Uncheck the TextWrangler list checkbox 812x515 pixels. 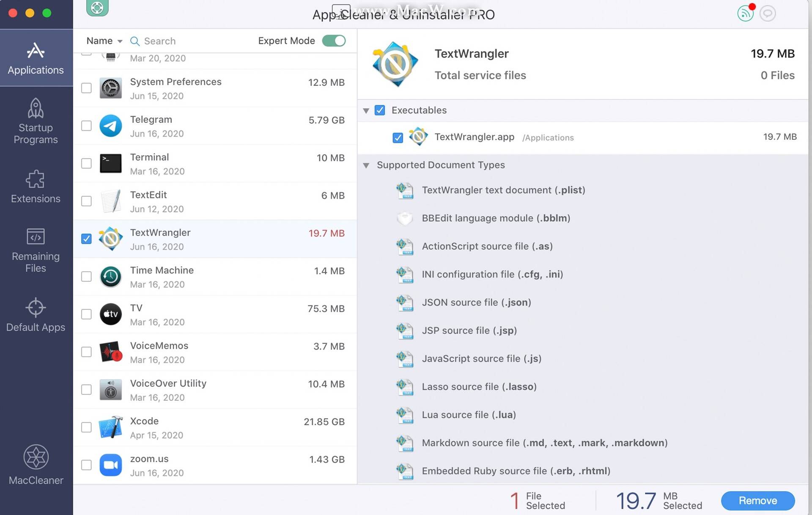86,239
